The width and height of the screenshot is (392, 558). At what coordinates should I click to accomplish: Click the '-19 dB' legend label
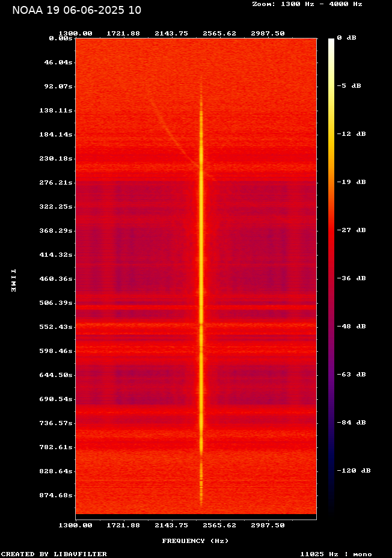(x=352, y=182)
